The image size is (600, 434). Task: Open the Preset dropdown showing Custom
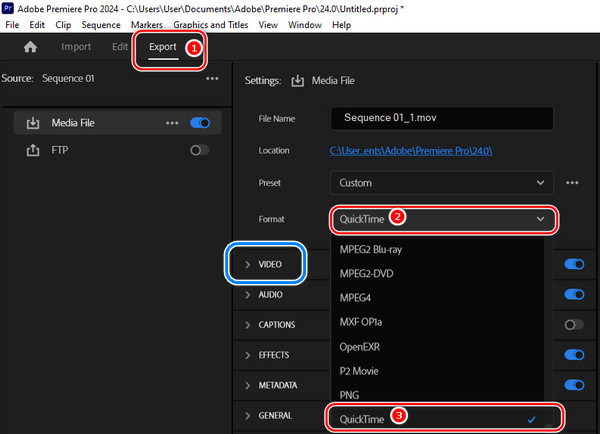(x=442, y=183)
